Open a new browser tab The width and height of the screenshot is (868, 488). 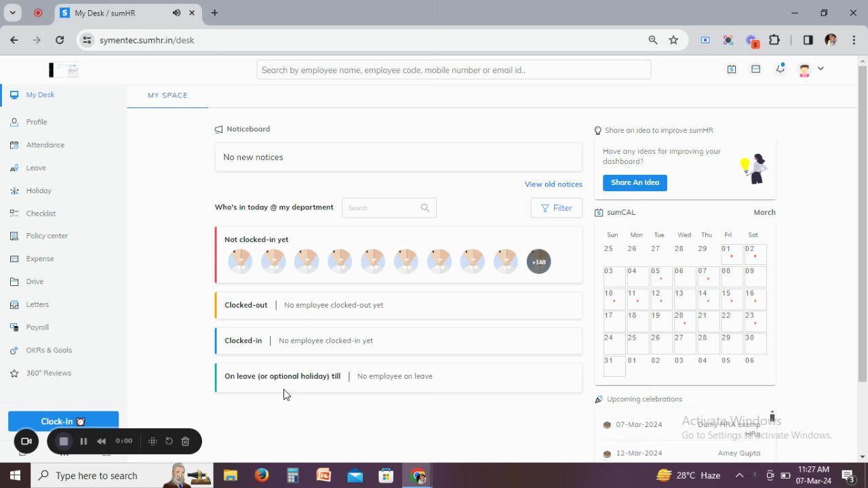point(214,13)
